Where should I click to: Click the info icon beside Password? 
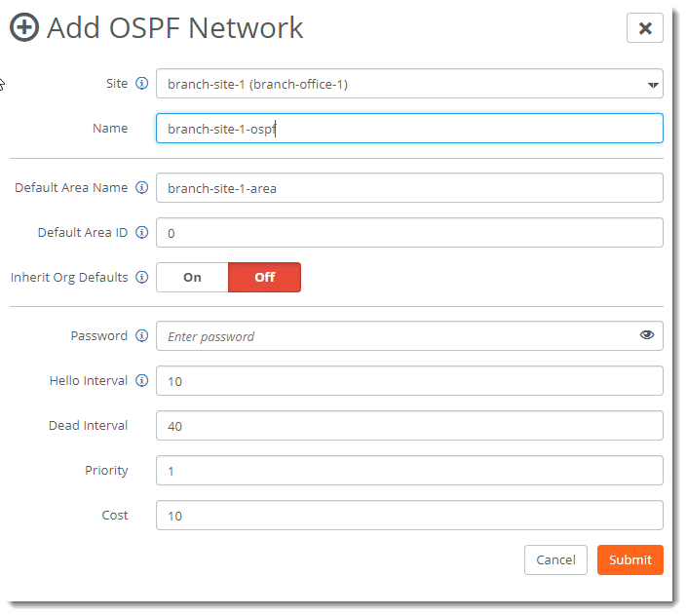point(142,336)
